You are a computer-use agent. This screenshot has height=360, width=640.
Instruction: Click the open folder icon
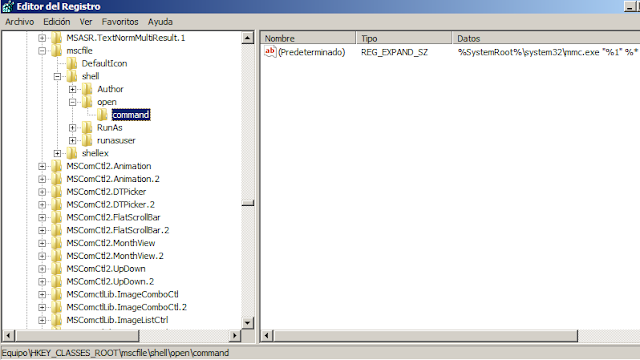tap(87, 102)
